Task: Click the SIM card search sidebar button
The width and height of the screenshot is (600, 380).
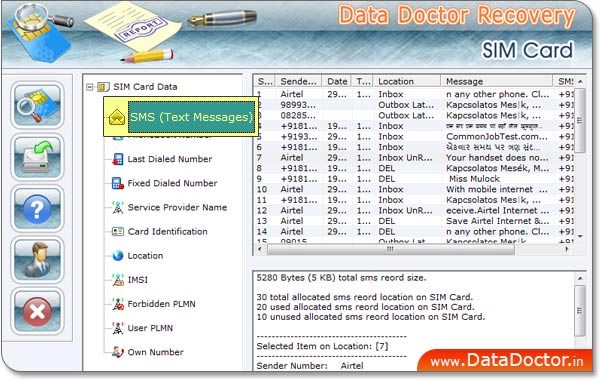Action: [x=37, y=105]
